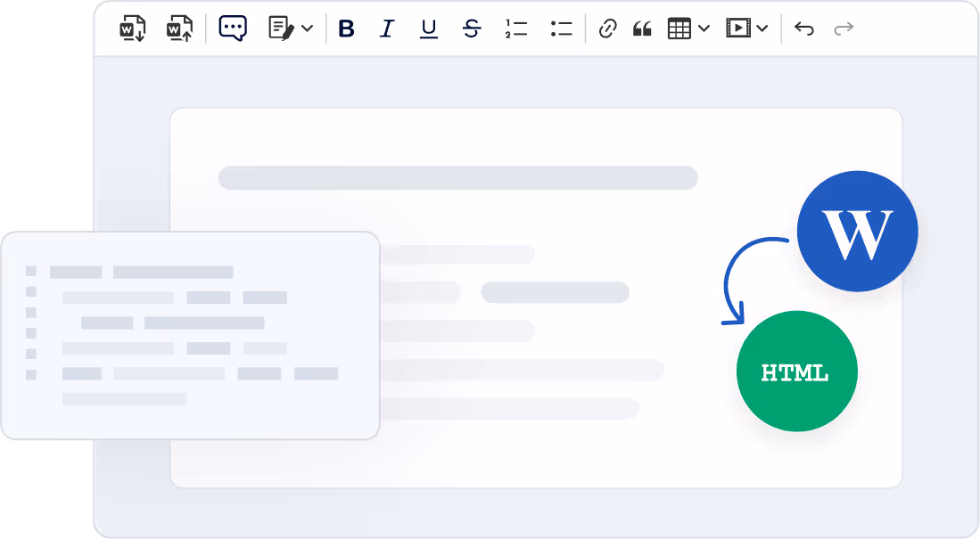Image resolution: width=980 pixels, height=539 pixels.
Task: Toggle underline formatting
Action: 429,29
